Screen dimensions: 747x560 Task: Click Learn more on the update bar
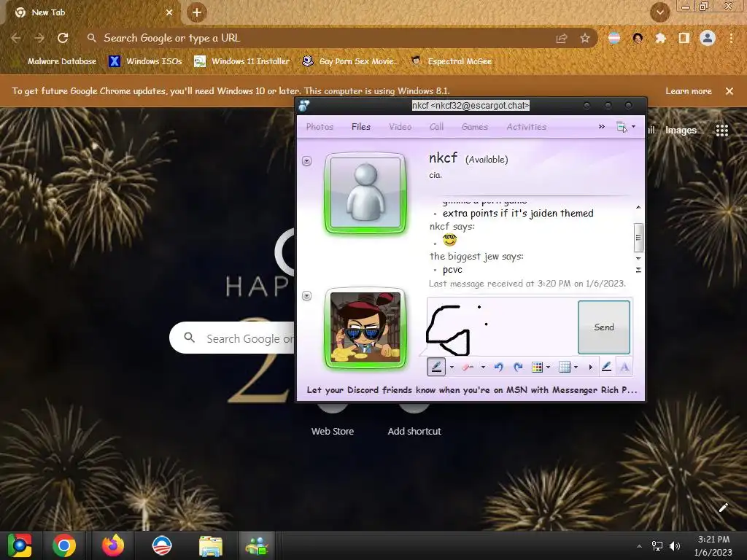(x=689, y=91)
